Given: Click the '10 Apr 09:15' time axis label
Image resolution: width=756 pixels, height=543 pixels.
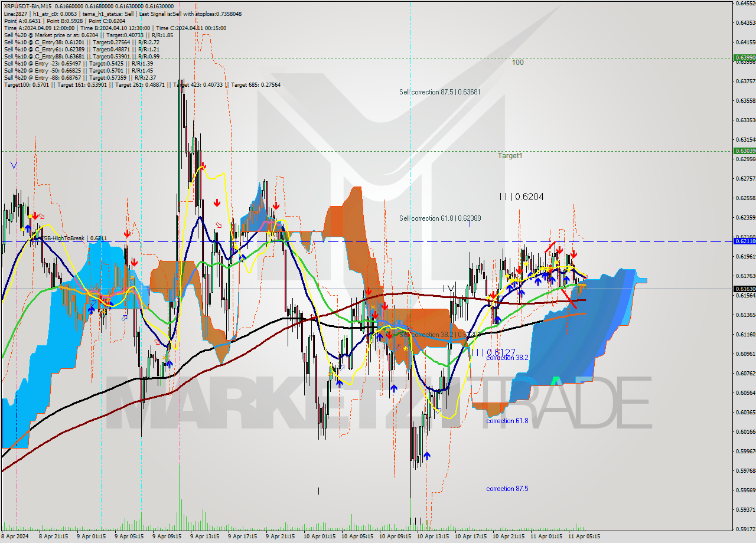Looking at the screenshot, I should [x=395, y=537].
